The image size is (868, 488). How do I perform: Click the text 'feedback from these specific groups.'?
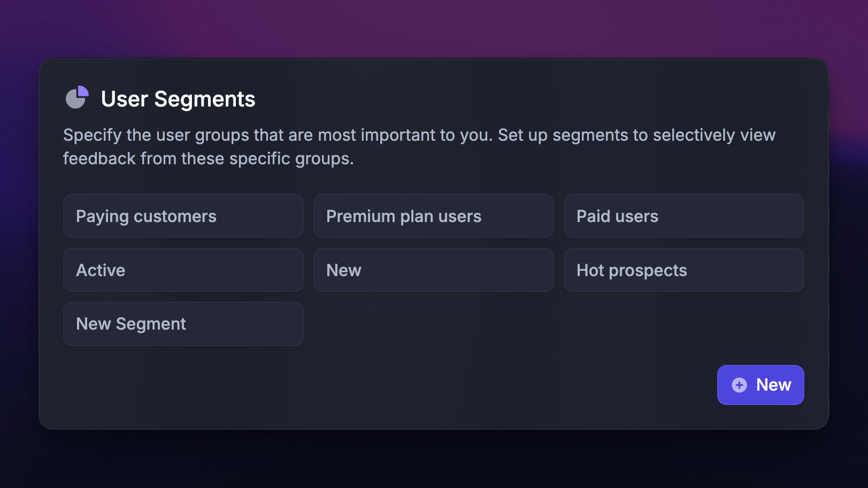208,159
